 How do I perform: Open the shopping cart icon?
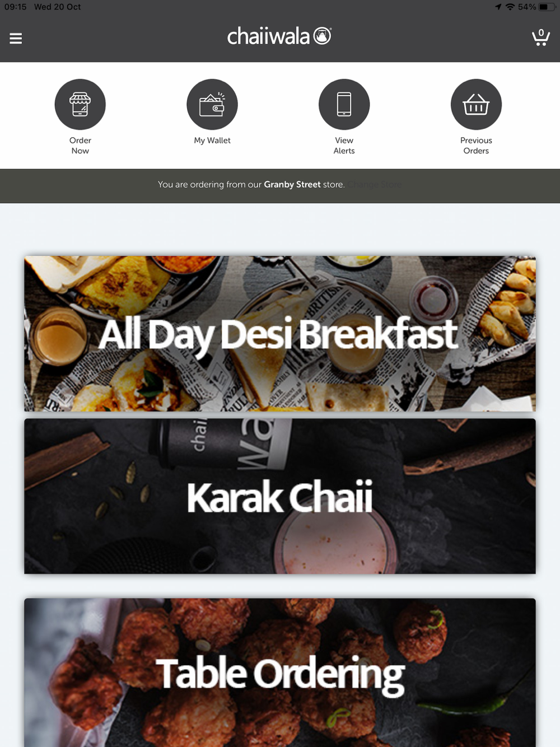(x=540, y=38)
